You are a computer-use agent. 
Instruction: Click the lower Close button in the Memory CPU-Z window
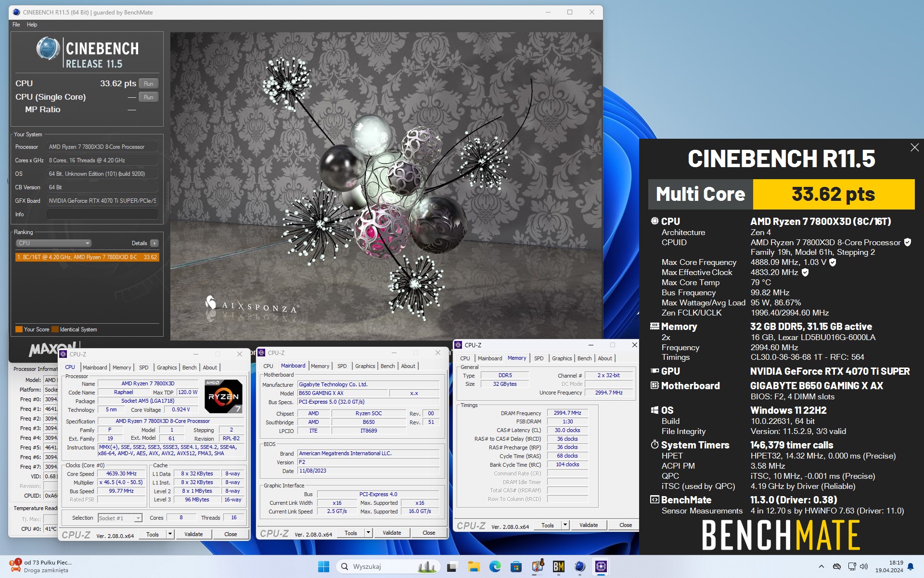(x=626, y=525)
